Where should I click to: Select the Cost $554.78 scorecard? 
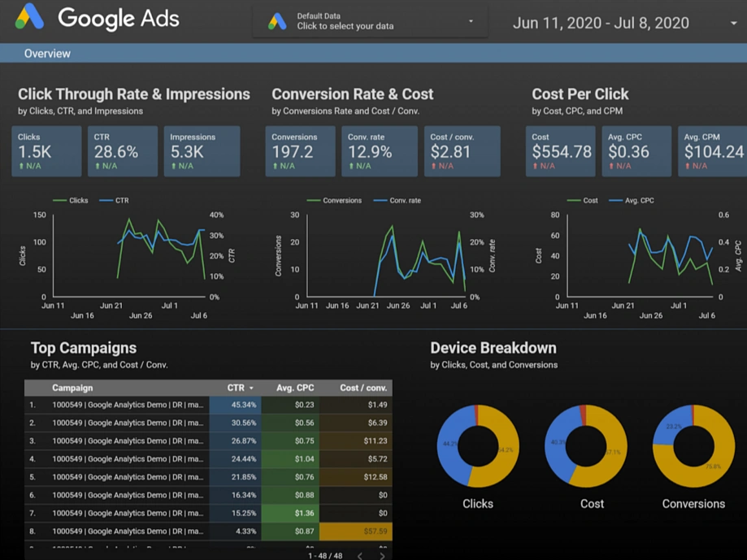561,151
